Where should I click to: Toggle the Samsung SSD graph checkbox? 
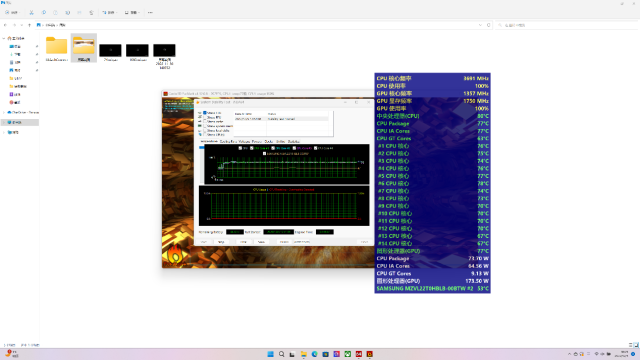[x=264, y=154]
